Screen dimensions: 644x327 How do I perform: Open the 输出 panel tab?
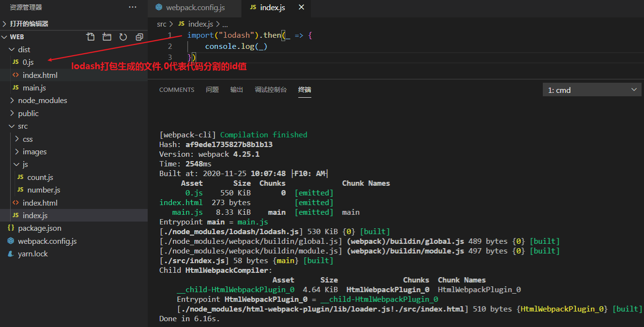point(237,89)
